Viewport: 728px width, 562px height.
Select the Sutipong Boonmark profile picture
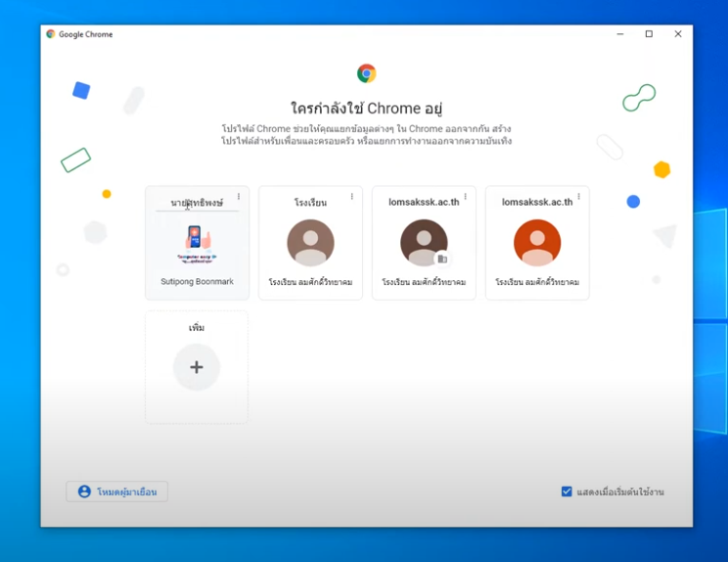point(197,244)
